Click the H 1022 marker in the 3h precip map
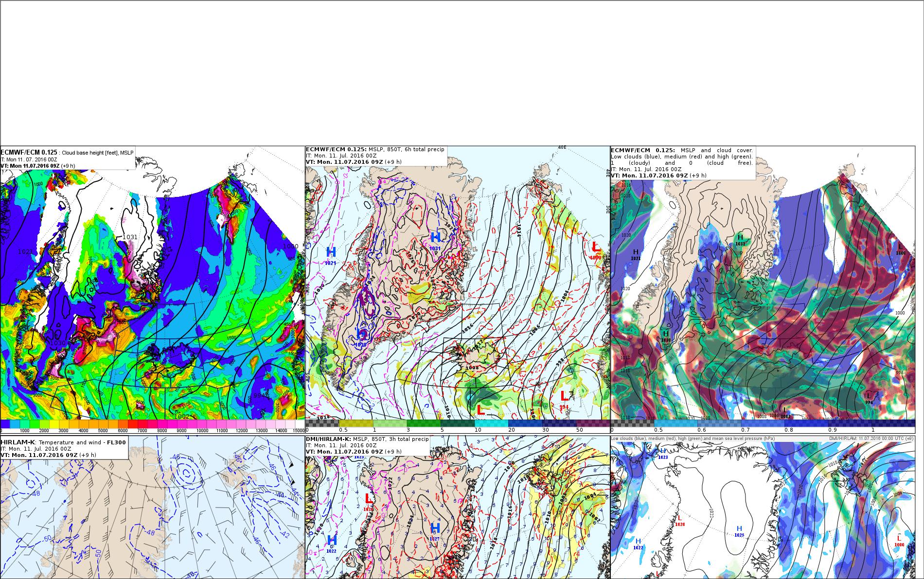This screenshot has width=924, height=579. tap(332, 543)
